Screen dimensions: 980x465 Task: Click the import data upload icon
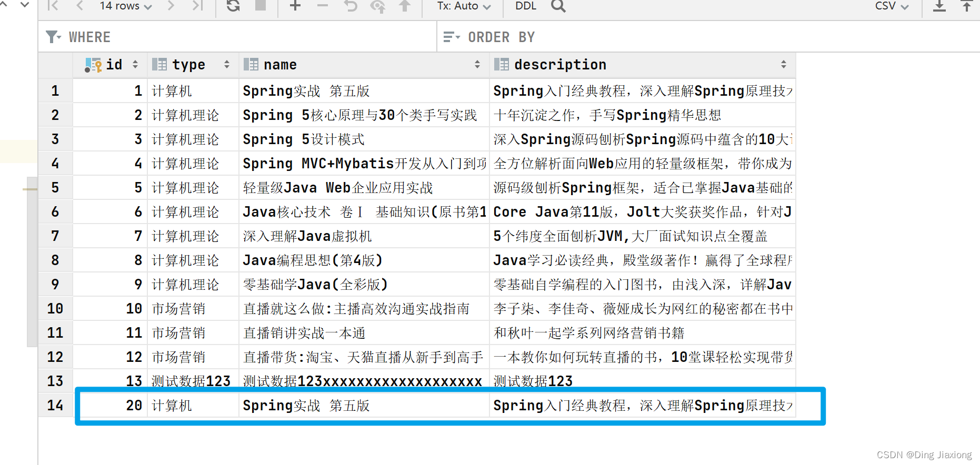click(x=967, y=6)
